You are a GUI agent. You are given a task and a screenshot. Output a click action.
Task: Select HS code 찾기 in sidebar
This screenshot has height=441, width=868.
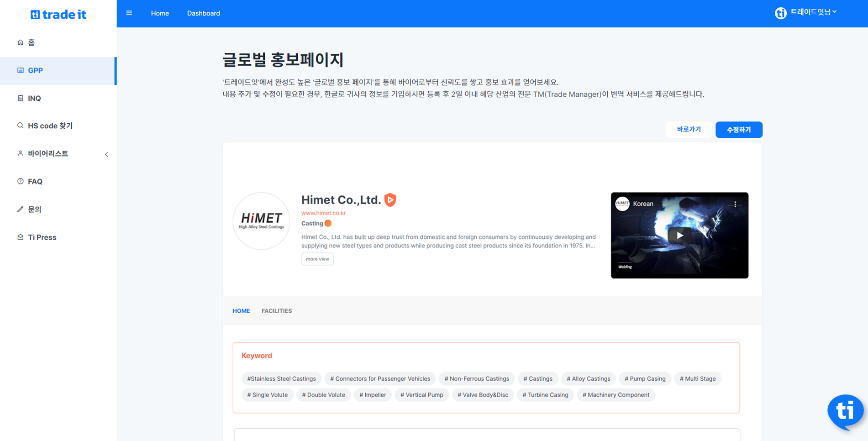click(x=50, y=126)
